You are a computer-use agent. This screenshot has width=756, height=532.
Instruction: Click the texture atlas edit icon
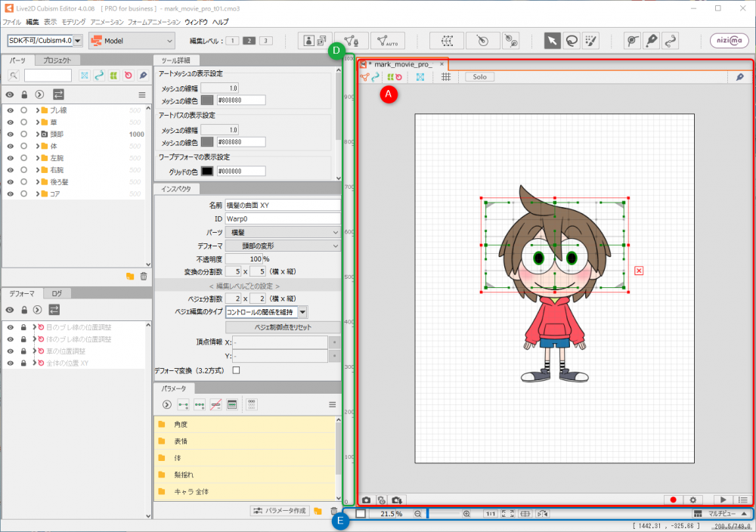pyautogui.click(x=314, y=41)
